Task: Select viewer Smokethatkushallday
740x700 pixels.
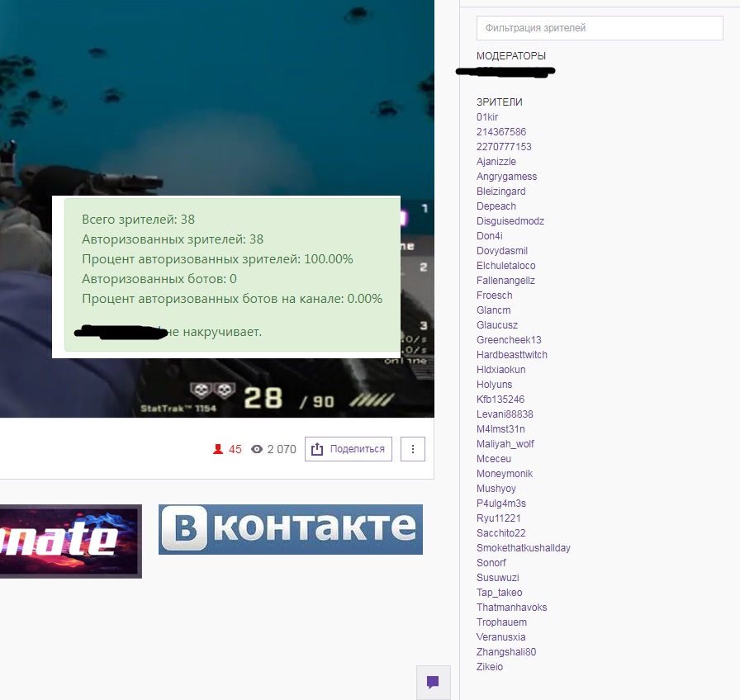Action: (523, 548)
